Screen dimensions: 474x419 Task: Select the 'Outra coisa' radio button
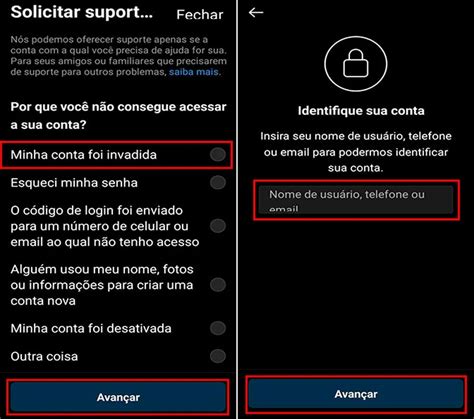218,356
